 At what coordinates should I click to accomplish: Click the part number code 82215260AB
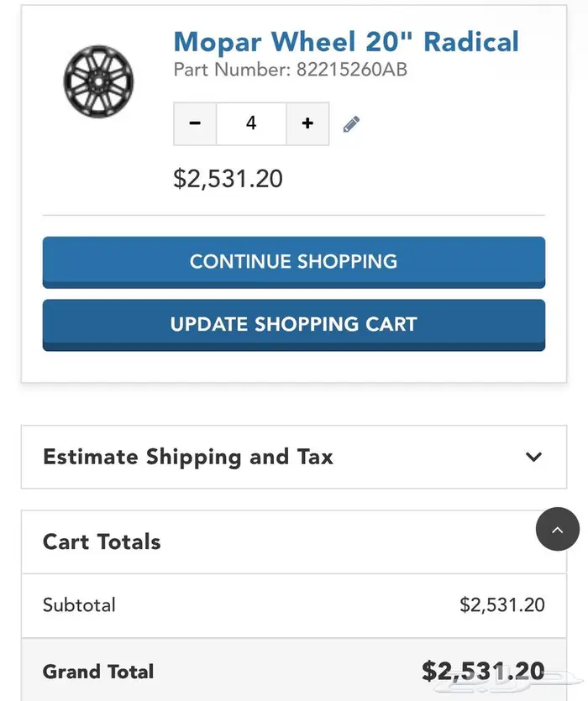point(351,70)
